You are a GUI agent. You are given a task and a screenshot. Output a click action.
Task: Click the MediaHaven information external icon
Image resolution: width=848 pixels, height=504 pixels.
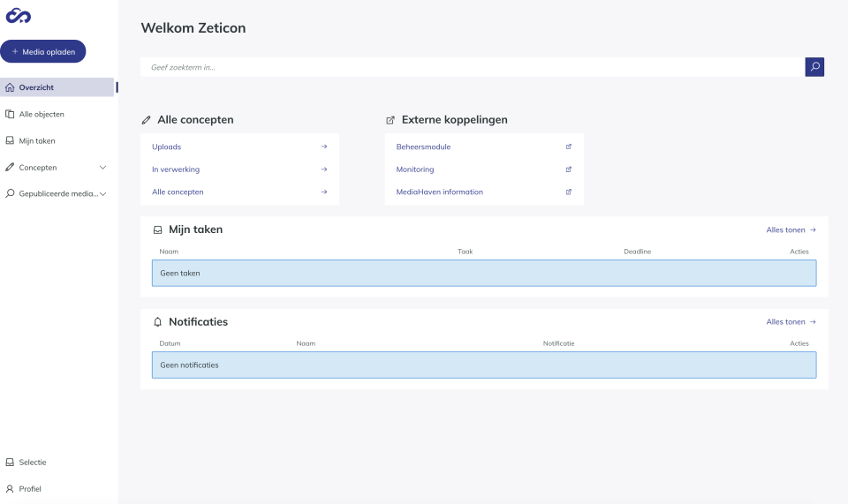(568, 192)
